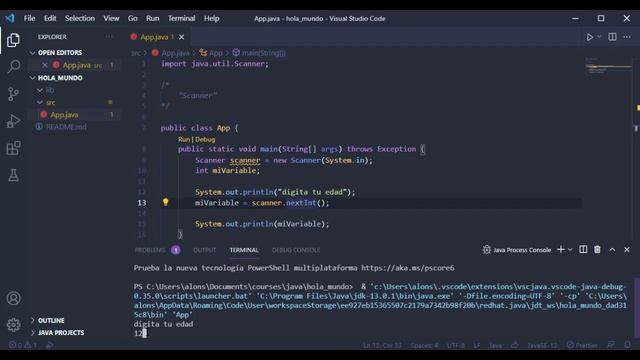
Task: Open editor More Actions ellipsis
Action: (627, 37)
